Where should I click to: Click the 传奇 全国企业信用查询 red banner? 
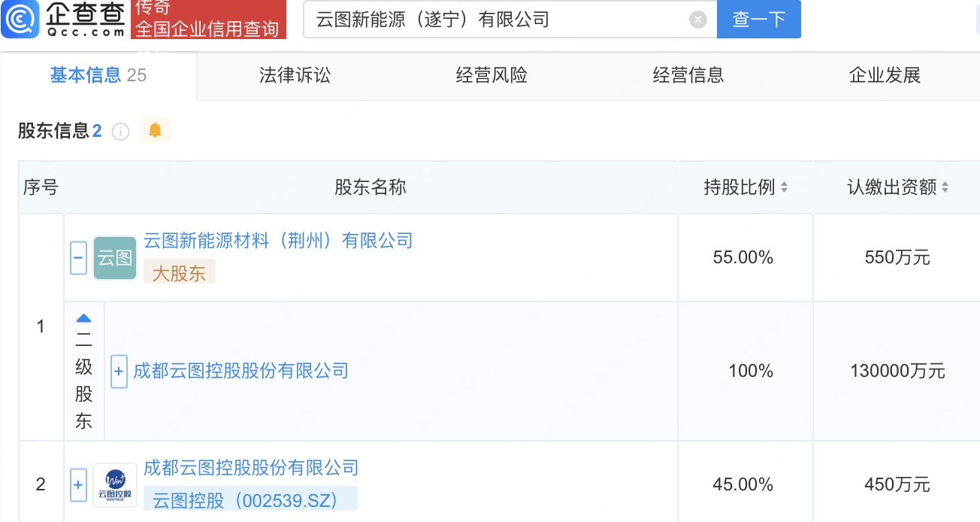click(208, 20)
